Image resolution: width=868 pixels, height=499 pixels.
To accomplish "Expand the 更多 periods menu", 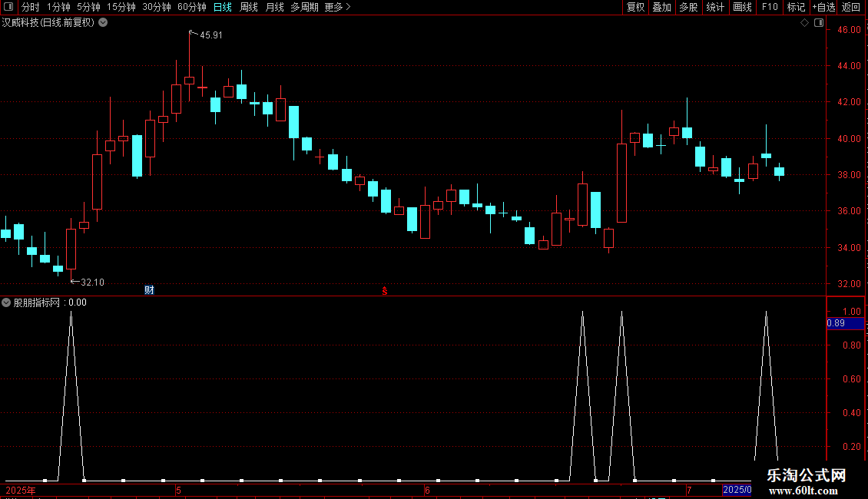I will [x=338, y=7].
